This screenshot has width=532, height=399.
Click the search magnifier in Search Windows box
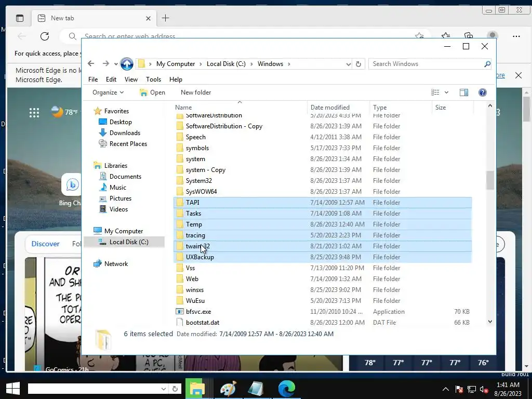[487, 64]
